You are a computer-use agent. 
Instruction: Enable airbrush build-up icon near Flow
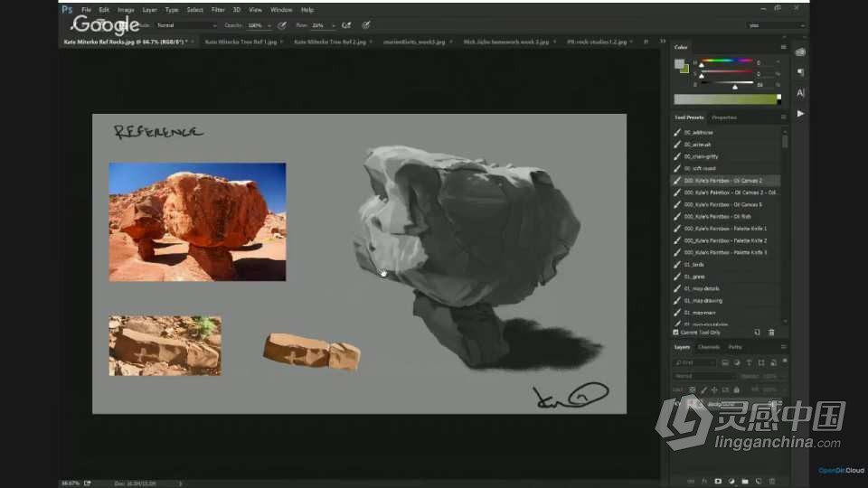[346, 25]
